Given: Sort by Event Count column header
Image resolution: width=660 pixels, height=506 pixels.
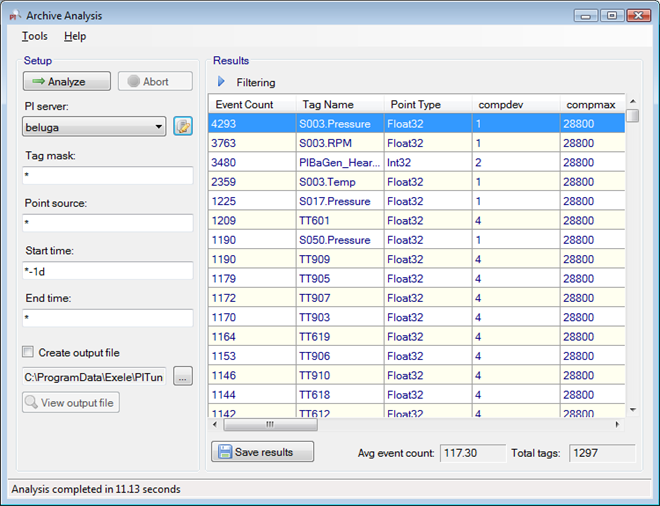Looking at the screenshot, I should (x=245, y=104).
